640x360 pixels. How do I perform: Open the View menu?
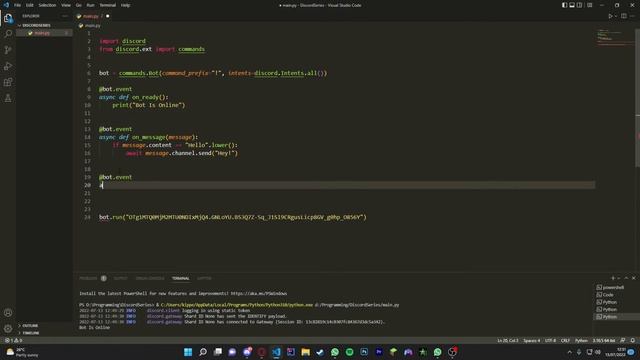66,5
